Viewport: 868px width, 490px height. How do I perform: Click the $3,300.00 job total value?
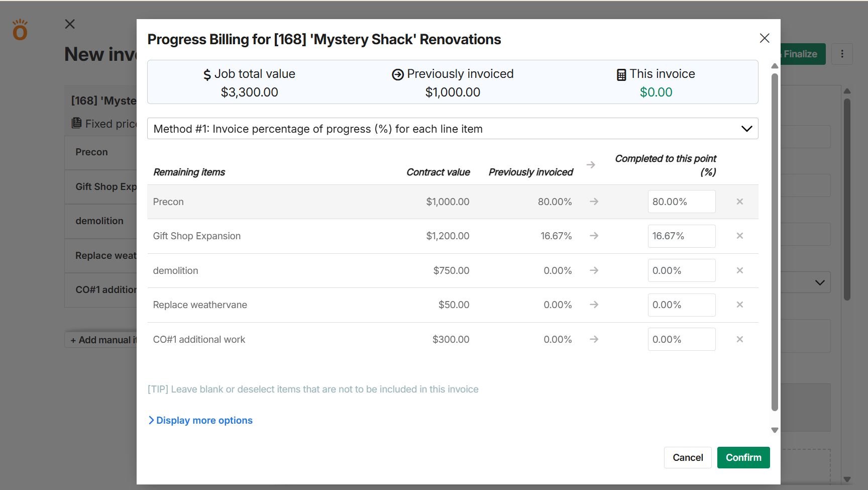tap(249, 92)
